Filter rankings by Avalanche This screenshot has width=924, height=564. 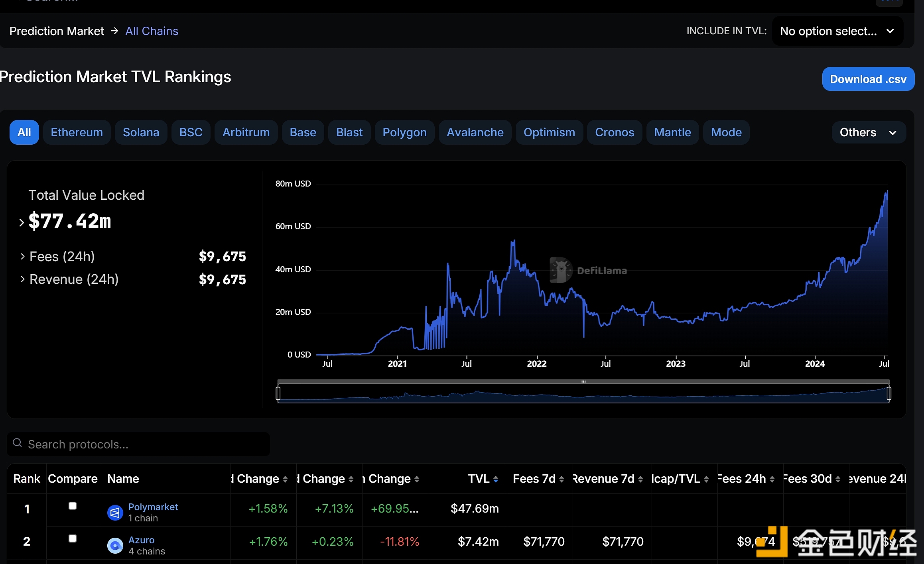click(x=475, y=132)
